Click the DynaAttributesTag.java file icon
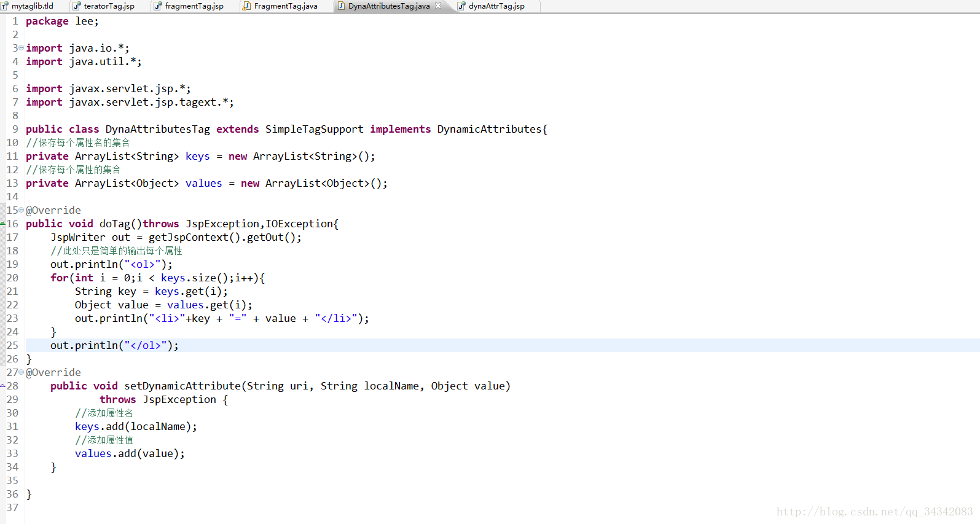This screenshot has width=980, height=524. (341, 6)
